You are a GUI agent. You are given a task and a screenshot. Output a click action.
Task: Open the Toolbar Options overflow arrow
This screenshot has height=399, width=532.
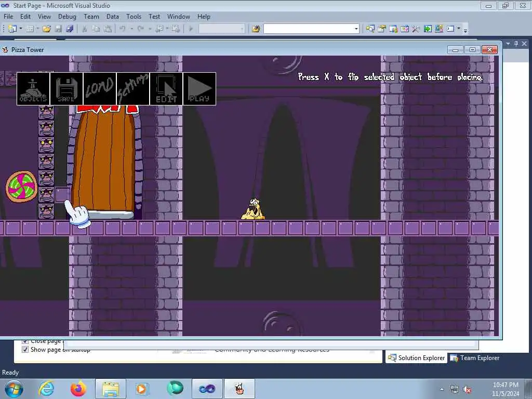(x=465, y=30)
